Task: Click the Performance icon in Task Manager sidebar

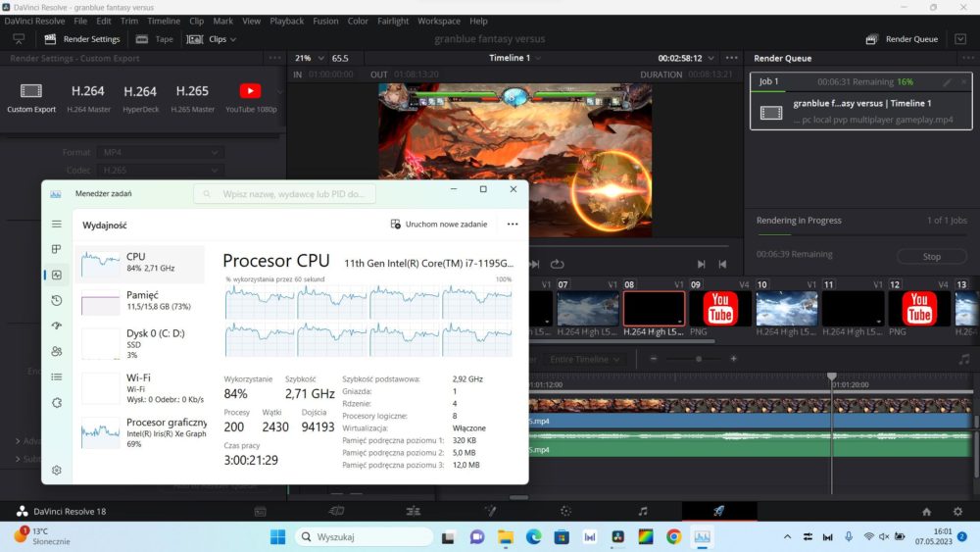Action: (x=57, y=276)
